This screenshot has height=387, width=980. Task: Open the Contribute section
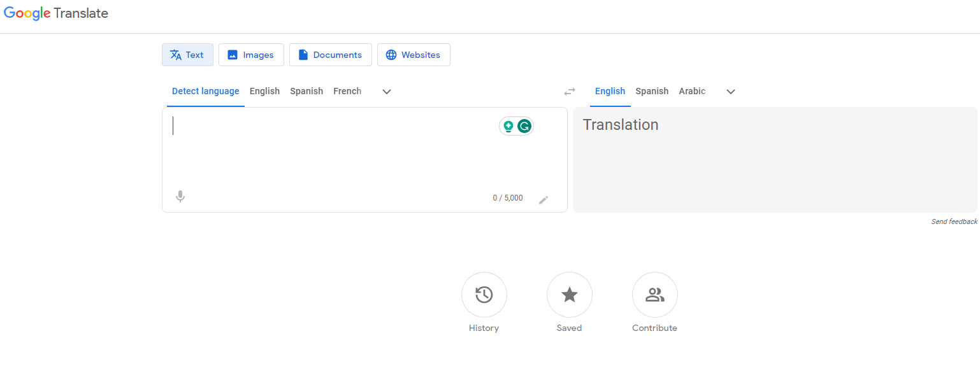click(x=654, y=295)
